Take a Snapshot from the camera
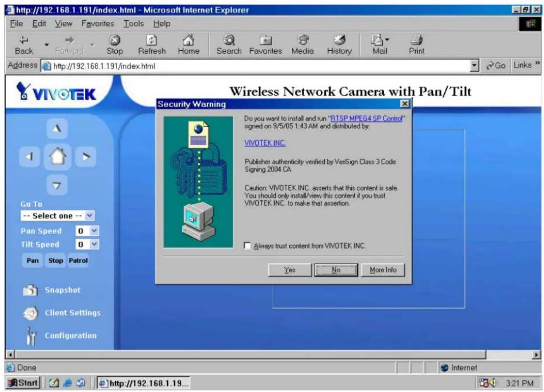 [51, 290]
